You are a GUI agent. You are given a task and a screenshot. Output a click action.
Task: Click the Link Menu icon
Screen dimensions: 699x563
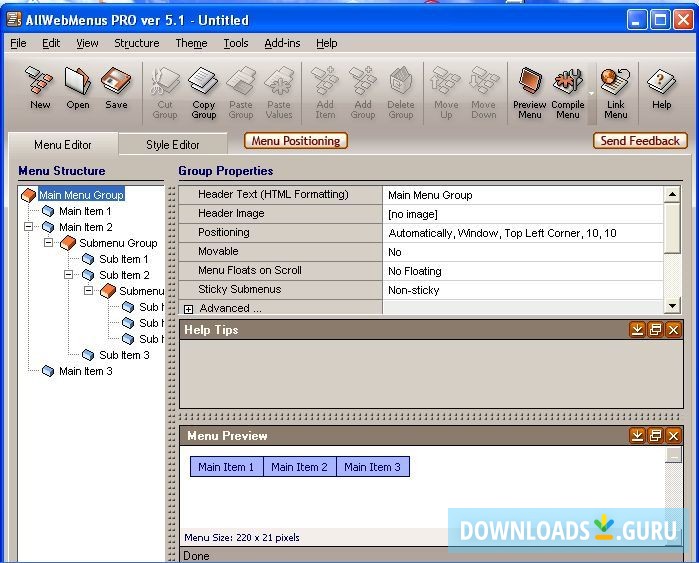(x=616, y=84)
